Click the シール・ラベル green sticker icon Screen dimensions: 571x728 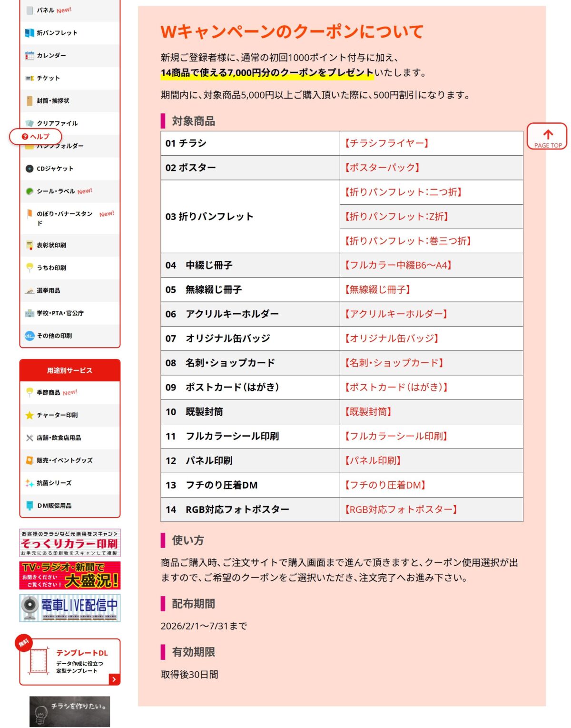30,191
